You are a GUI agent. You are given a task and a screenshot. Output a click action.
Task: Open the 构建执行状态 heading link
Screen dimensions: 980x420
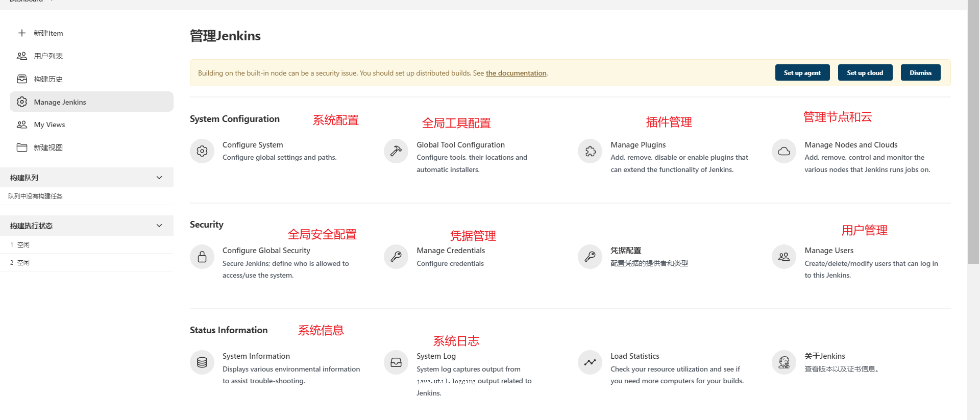[31, 226]
